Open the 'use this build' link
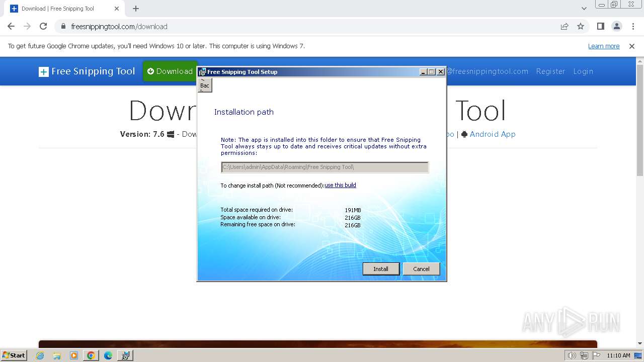The image size is (644, 362). coord(340,186)
